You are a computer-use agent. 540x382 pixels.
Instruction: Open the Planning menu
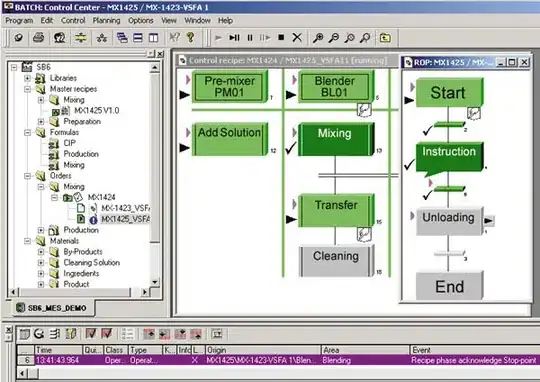coord(106,21)
